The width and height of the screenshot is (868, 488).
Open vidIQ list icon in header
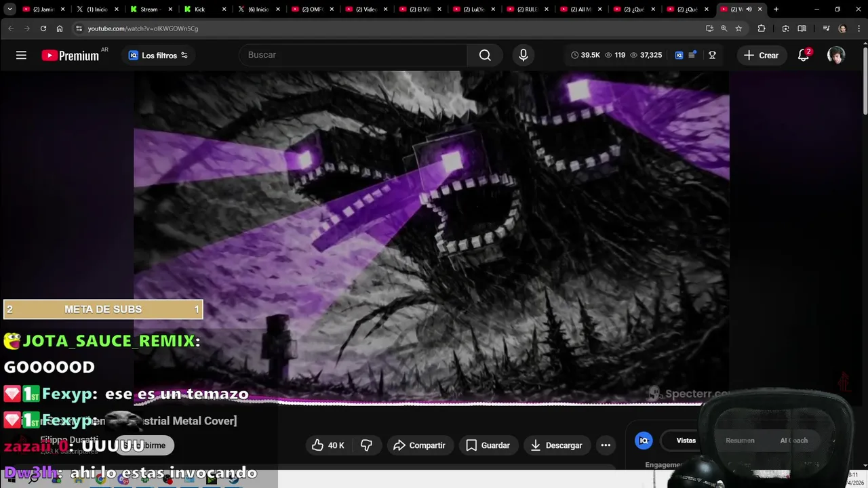point(692,56)
